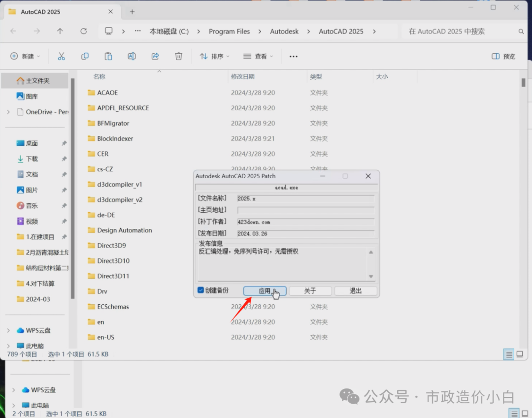Open the 排序 sort dropdown

214,56
